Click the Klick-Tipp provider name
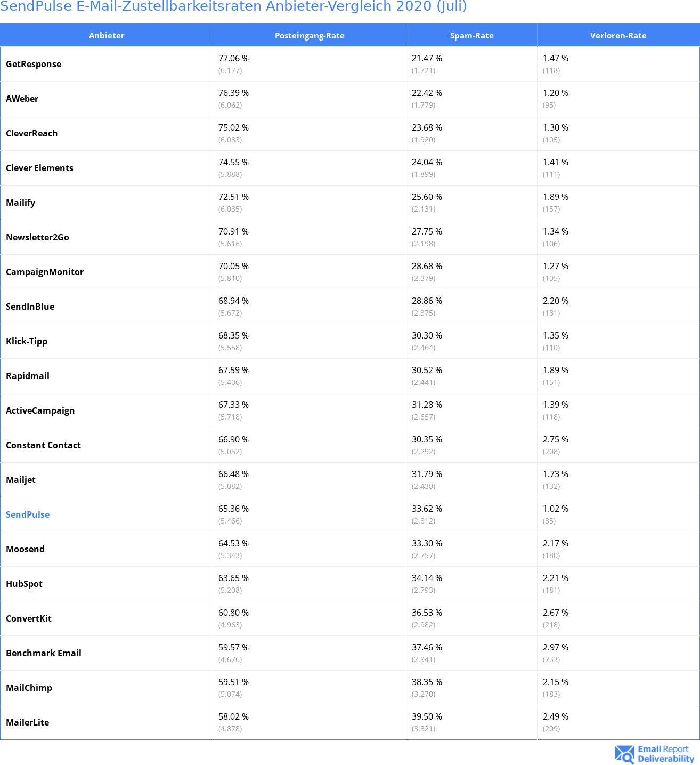Viewport: 700px width, 765px height. point(27,341)
